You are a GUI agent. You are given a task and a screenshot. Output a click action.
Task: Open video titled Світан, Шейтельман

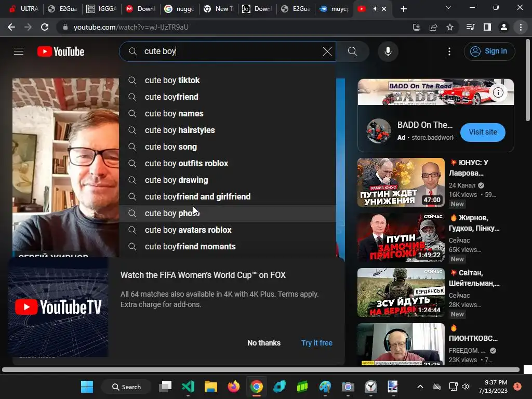coord(474,278)
